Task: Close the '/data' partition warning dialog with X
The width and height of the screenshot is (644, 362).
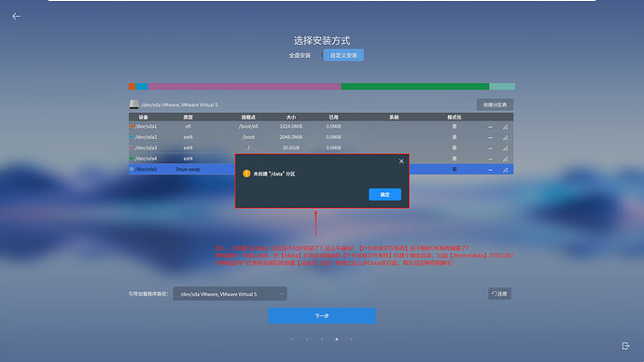Action: point(401,161)
